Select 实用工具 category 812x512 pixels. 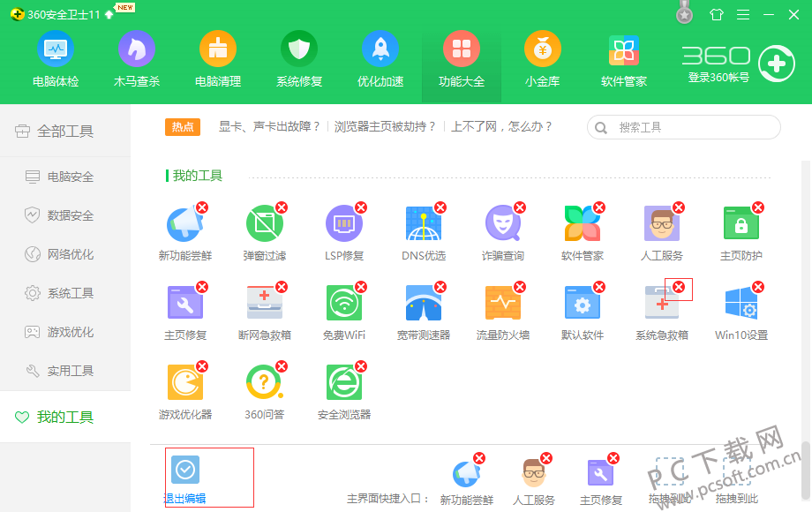65,371
